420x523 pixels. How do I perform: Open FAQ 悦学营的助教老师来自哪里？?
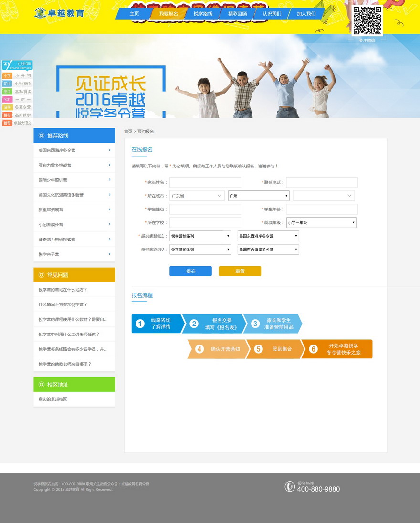pos(65,364)
